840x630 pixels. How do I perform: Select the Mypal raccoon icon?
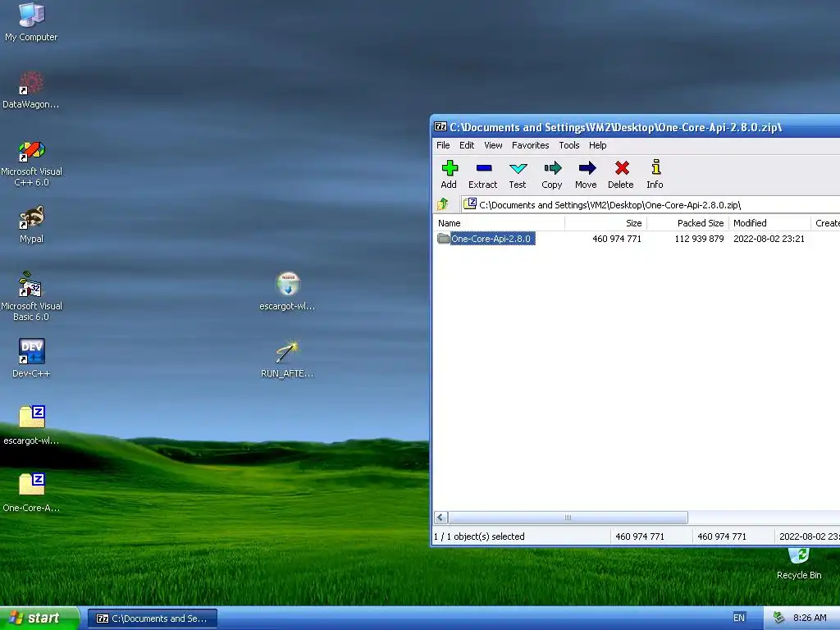coord(31,225)
